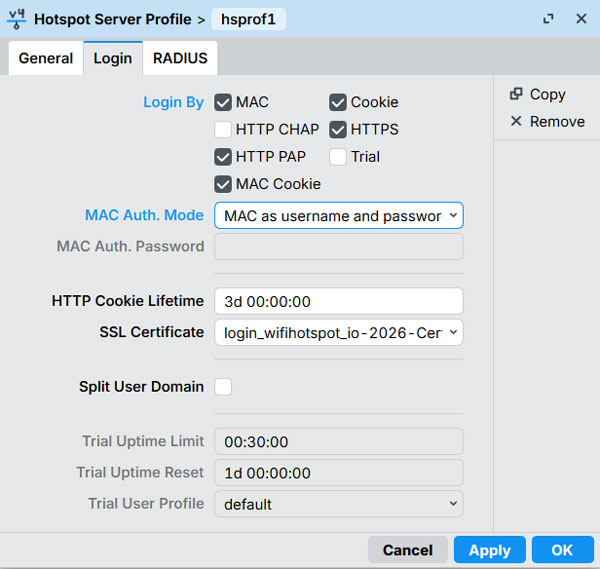Image resolution: width=600 pixels, height=569 pixels.
Task: Open the Trial User Profile dropdown
Action: [338, 504]
